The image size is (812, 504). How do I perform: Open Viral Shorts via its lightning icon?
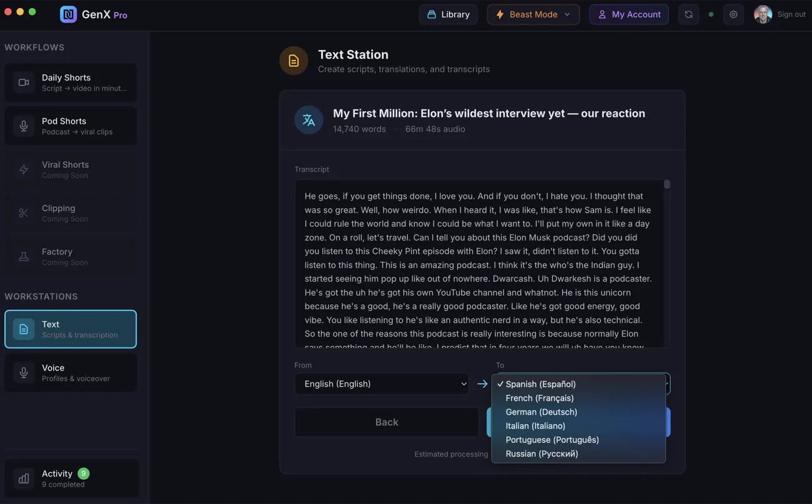[23, 169]
